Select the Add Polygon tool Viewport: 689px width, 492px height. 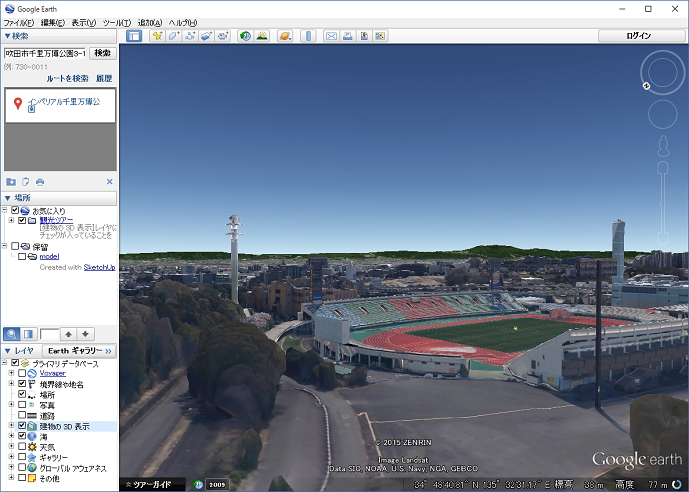[x=173, y=36]
